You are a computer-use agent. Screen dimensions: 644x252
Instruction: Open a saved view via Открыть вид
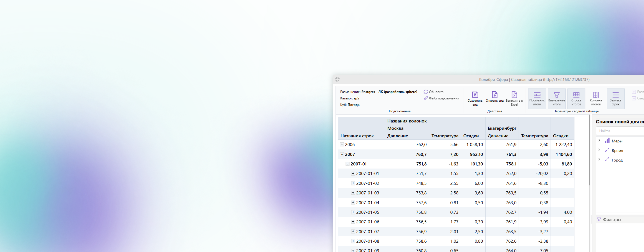click(x=495, y=97)
